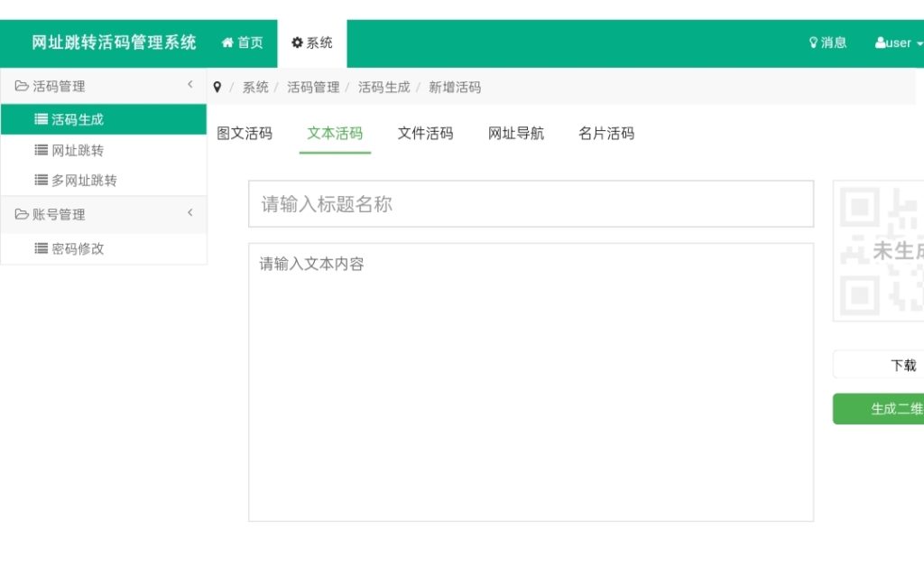Click the list icon next to 密码修改
Screen dimensions: 924x587
[x=41, y=248]
